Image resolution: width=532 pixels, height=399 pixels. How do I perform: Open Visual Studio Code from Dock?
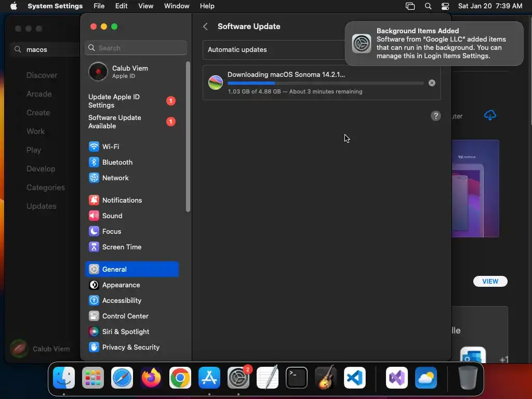[354, 378]
